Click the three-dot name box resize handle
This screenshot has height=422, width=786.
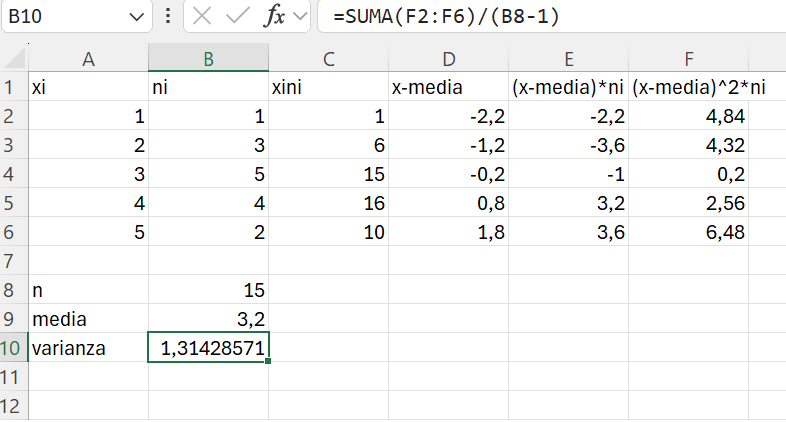pyautogui.click(x=168, y=17)
